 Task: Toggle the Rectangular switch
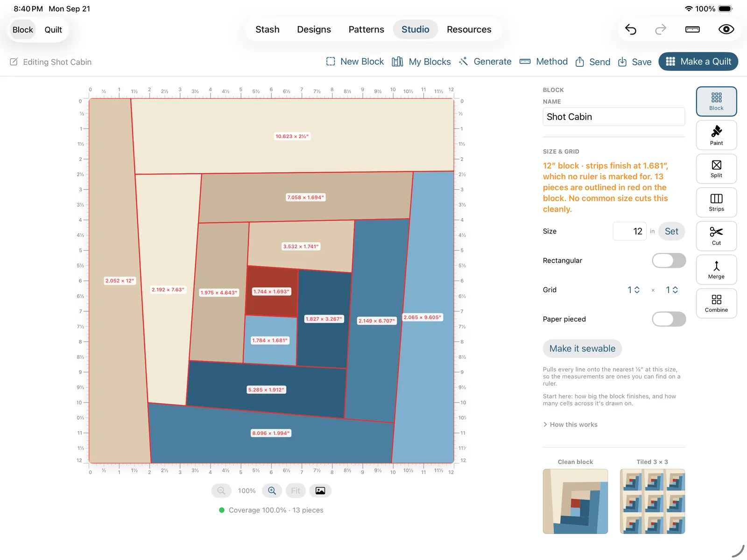click(669, 260)
